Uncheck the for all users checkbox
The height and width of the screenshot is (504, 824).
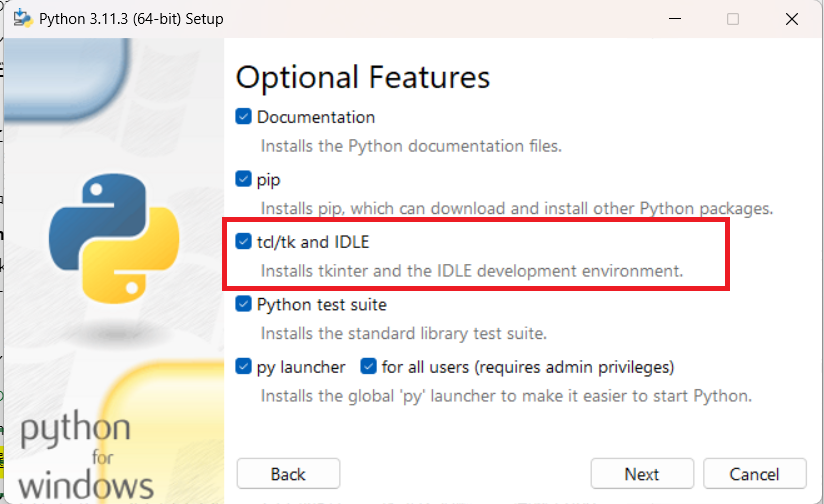[368, 366]
